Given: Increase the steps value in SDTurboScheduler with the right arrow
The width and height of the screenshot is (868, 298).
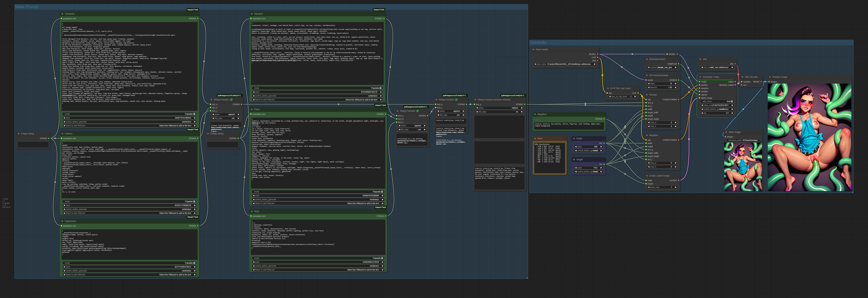Looking at the screenshot, I should pos(676,84).
